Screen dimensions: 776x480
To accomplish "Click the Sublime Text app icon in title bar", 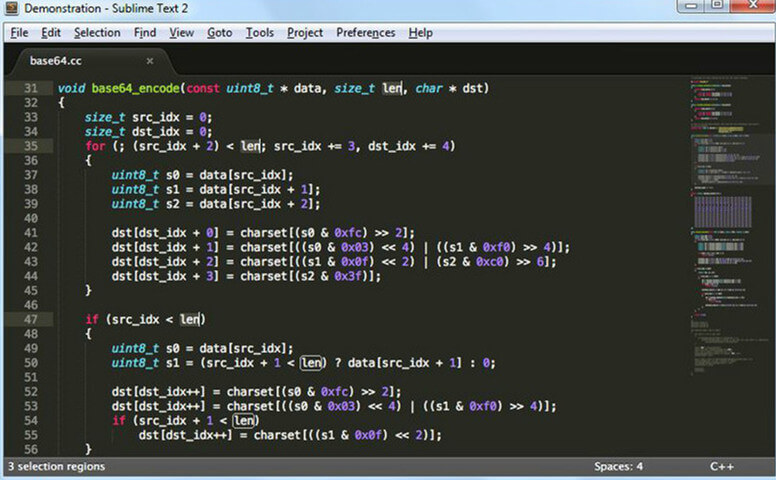I will (11, 8).
